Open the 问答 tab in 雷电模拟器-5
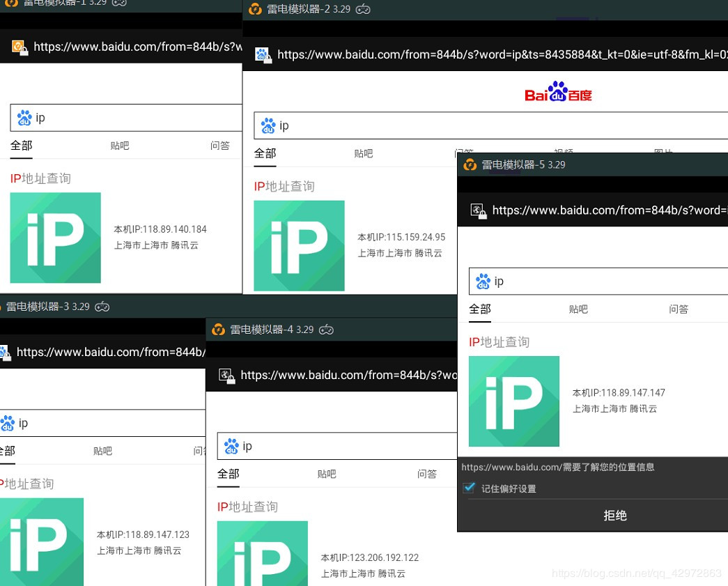The height and width of the screenshot is (586, 728). point(679,309)
